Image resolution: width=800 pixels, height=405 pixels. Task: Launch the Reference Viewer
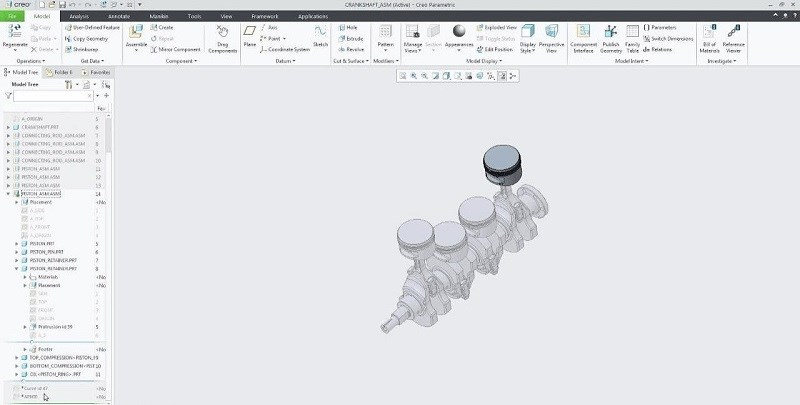(x=733, y=36)
